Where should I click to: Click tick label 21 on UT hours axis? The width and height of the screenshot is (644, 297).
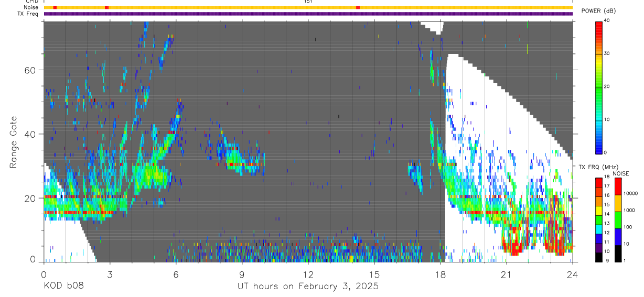point(507,274)
